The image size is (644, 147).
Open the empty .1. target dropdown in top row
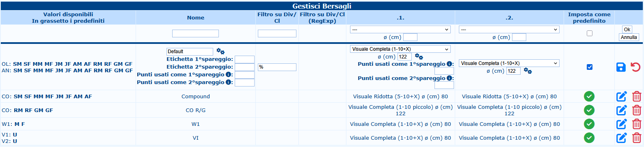(400, 30)
